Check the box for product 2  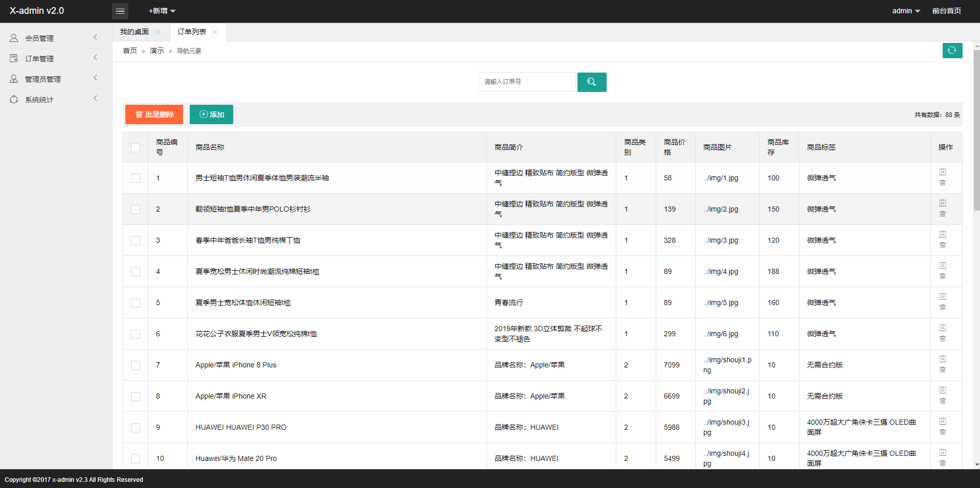(136, 210)
